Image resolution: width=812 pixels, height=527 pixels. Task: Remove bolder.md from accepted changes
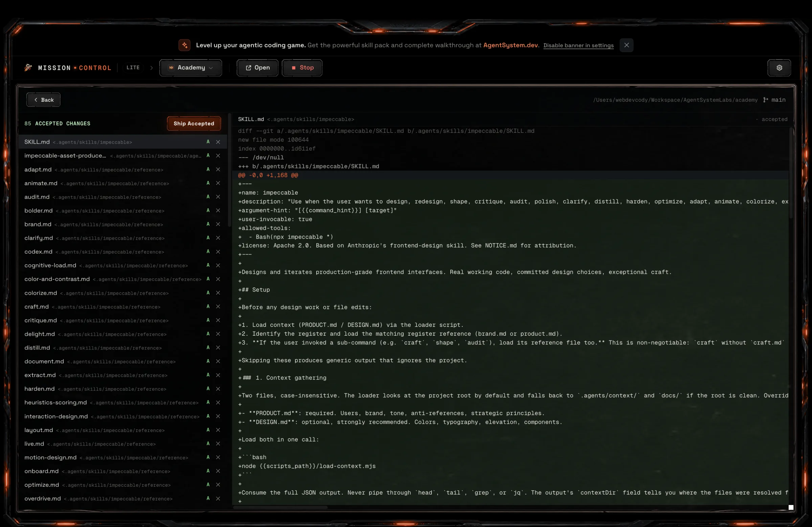pos(218,210)
